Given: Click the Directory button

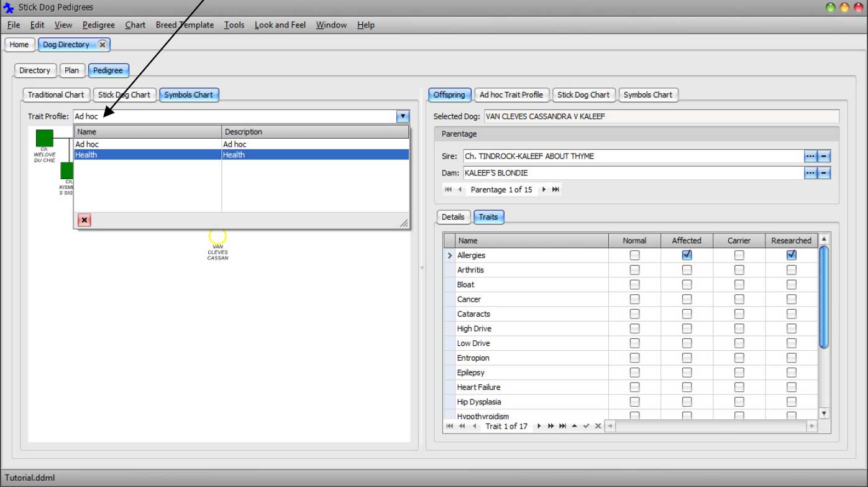Looking at the screenshot, I should 35,70.
